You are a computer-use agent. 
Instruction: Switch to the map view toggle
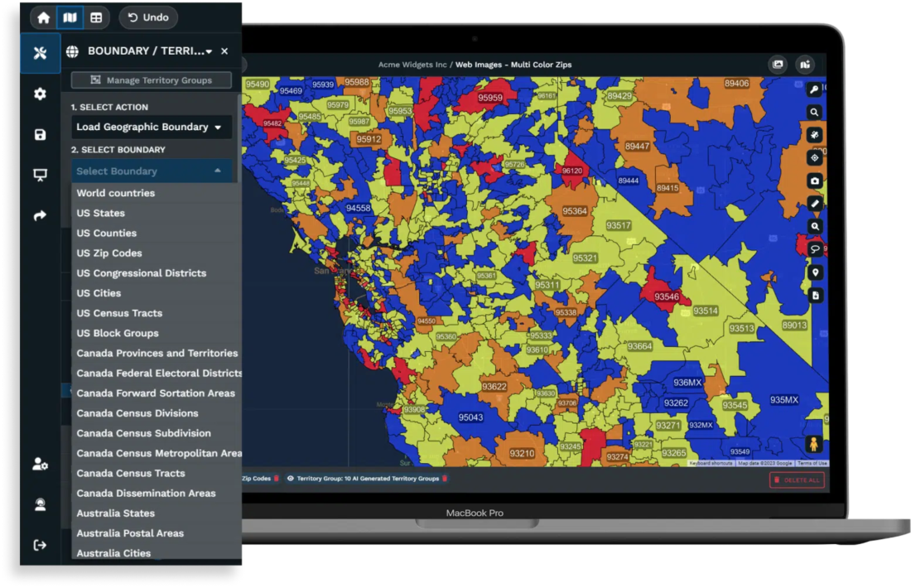[x=70, y=17]
